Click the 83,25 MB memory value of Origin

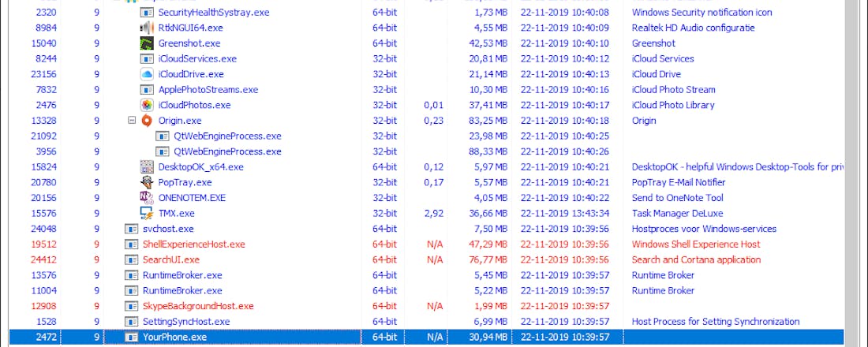coord(488,121)
